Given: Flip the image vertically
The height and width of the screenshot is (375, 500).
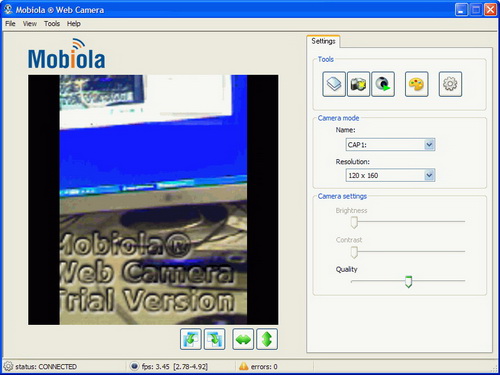Looking at the screenshot, I should click(x=267, y=339).
